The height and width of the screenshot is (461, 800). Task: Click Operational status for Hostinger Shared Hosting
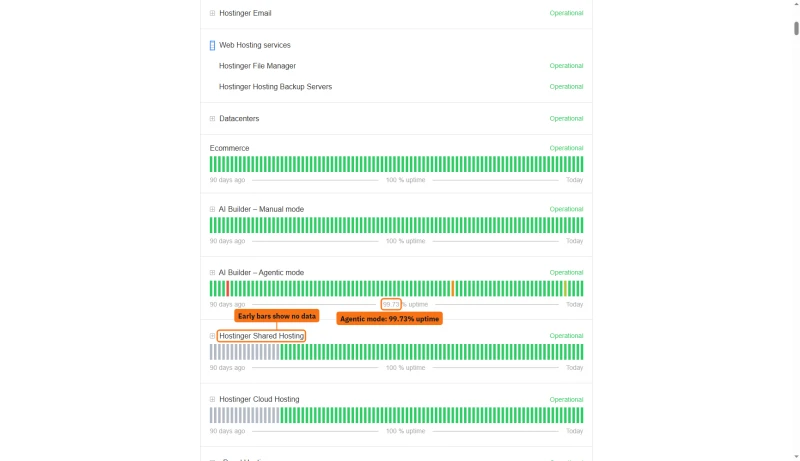[566, 336]
